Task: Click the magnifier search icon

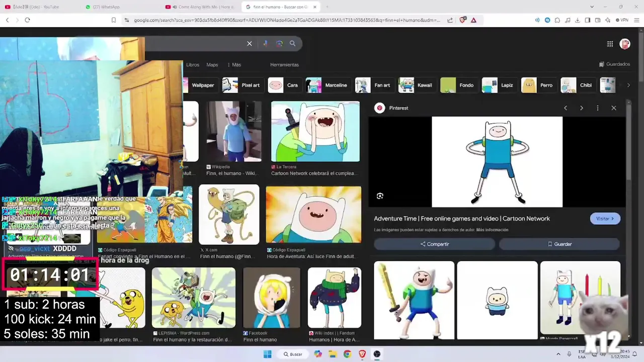Action: [x=292, y=44]
